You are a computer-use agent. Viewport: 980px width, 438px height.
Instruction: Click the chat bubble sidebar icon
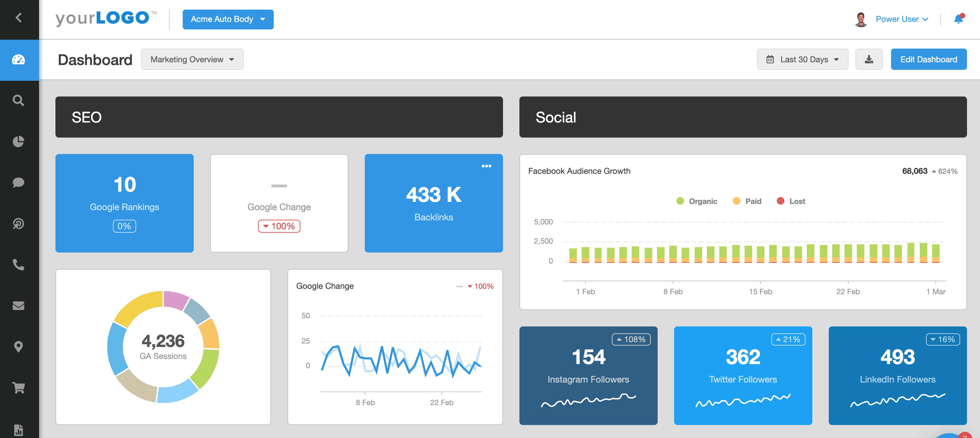[x=18, y=183]
